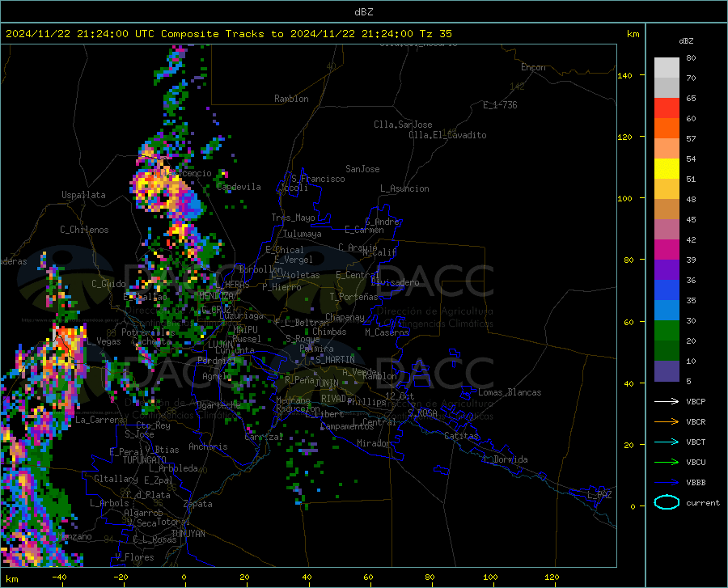Image resolution: width=728 pixels, height=588 pixels.
Task: Click the 'current' legend label
Action: [x=703, y=502]
